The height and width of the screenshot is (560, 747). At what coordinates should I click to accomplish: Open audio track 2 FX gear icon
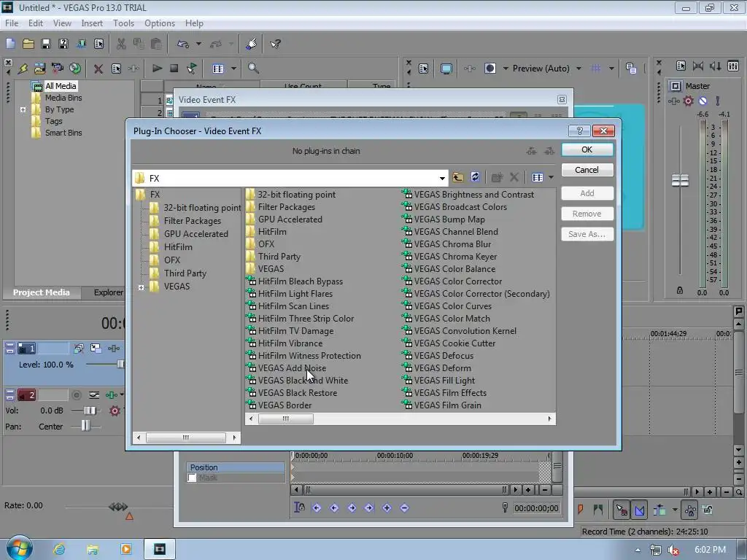pyautogui.click(x=115, y=411)
